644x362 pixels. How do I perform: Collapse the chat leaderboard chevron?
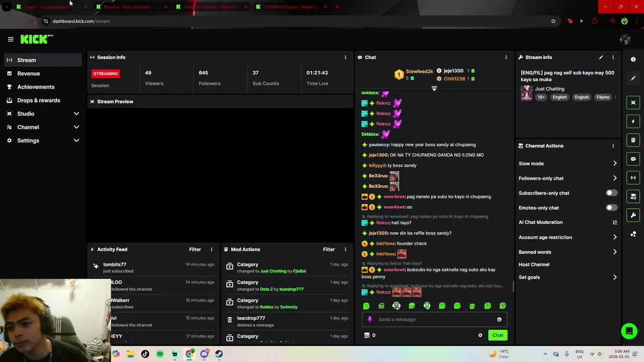click(434, 88)
